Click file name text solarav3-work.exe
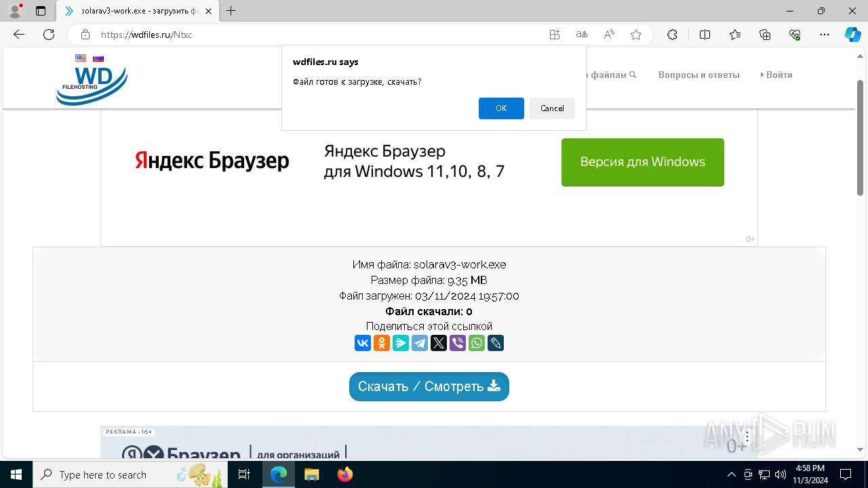 (460, 265)
